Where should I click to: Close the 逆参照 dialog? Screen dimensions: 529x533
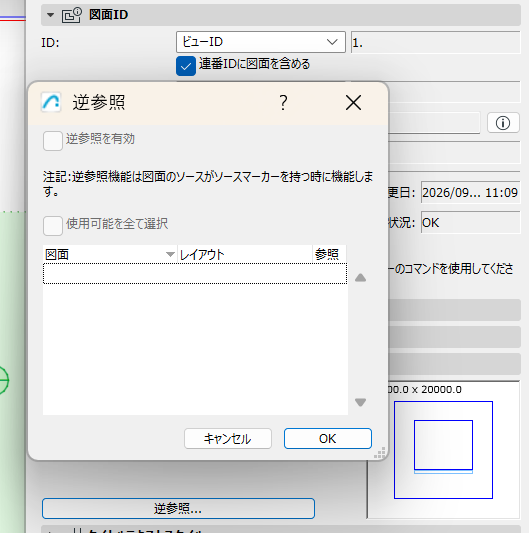pos(353,102)
